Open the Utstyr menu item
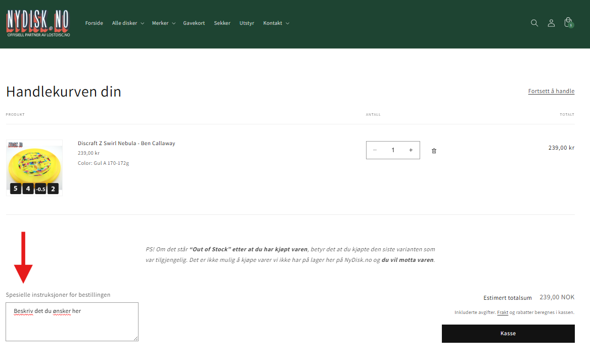Screen dimensions: 590x364 (247, 23)
